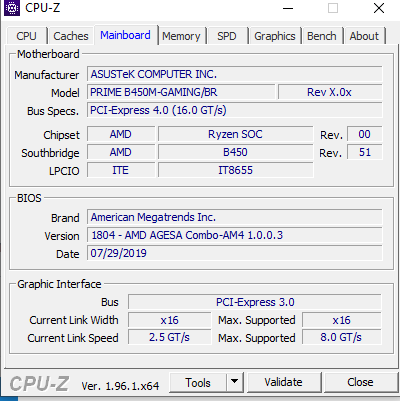This screenshot has height=401, width=400.
Task: Switch to the CPU tab
Action: point(26,36)
